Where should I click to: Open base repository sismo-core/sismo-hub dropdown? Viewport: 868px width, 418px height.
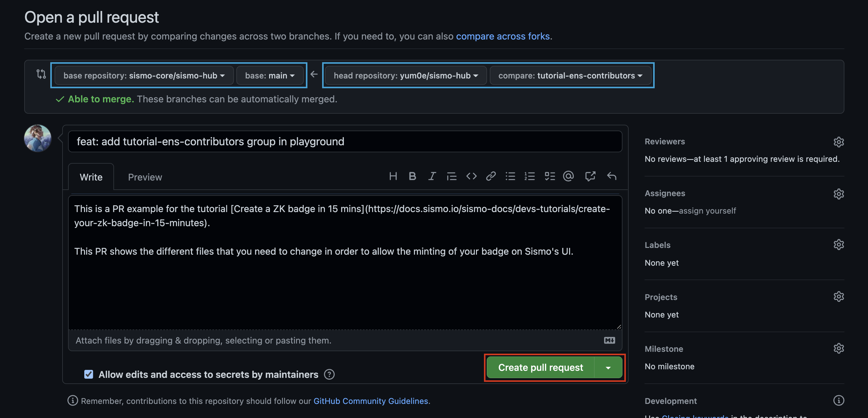pyautogui.click(x=144, y=75)
